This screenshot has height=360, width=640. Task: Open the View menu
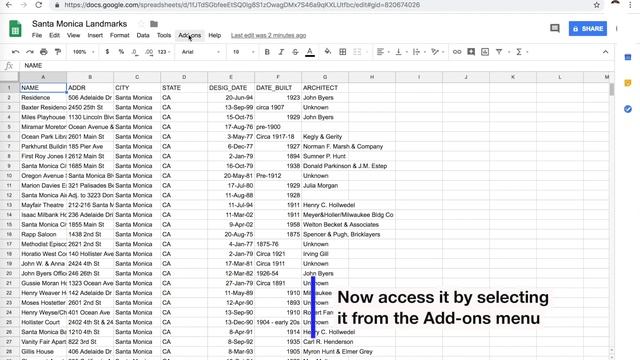tap(73, 36)
